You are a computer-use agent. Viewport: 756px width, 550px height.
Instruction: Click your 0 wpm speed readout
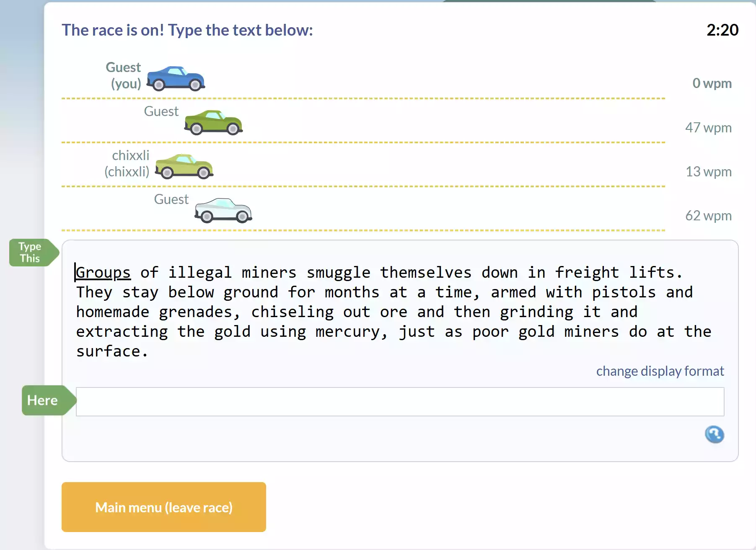(712, 83)
